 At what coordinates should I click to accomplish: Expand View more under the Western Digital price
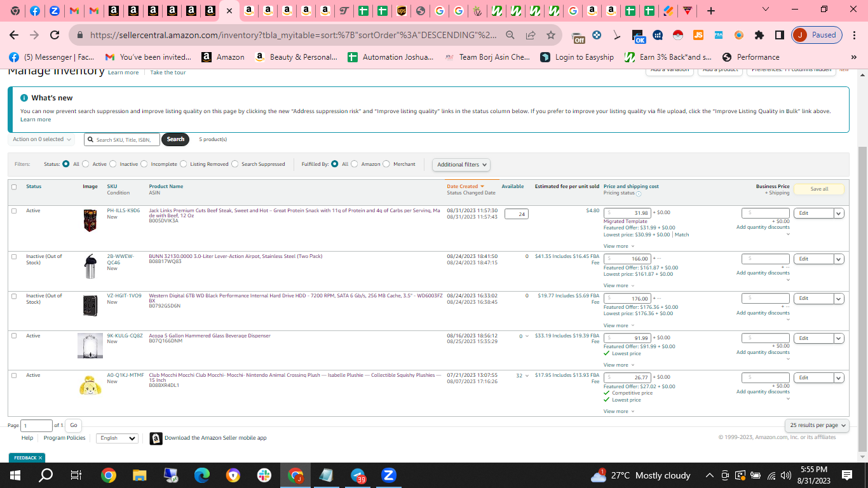coord(618,325)
